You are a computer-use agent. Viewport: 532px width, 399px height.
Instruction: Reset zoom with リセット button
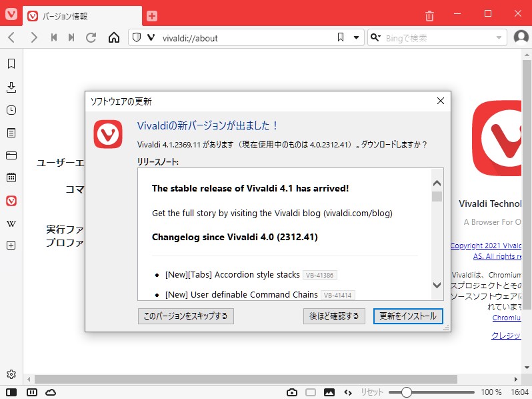(x=371, y=392)
